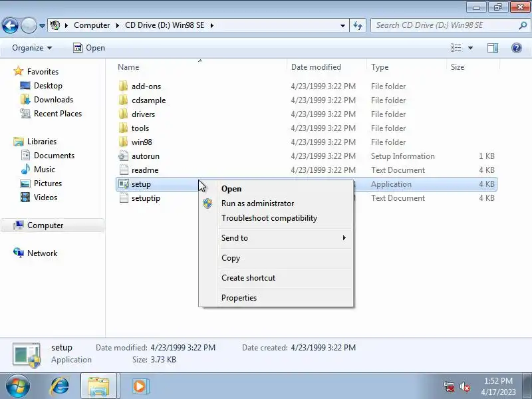Open the Music library
Viewport: 532px width, 399px height.
[45, 170]
